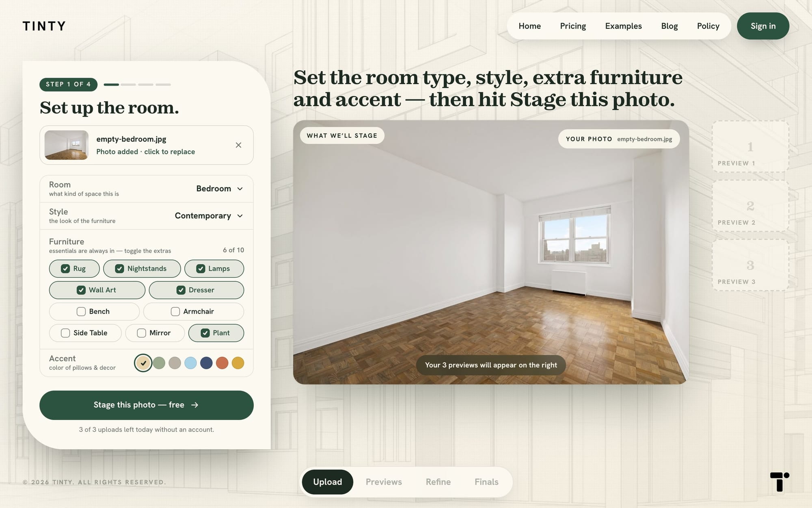Image resolution: width=812 pixels, height=508 pixels.
Task: Remove the uploaded empty-bedroom.jpg photo
Action: tap(238, 145)
